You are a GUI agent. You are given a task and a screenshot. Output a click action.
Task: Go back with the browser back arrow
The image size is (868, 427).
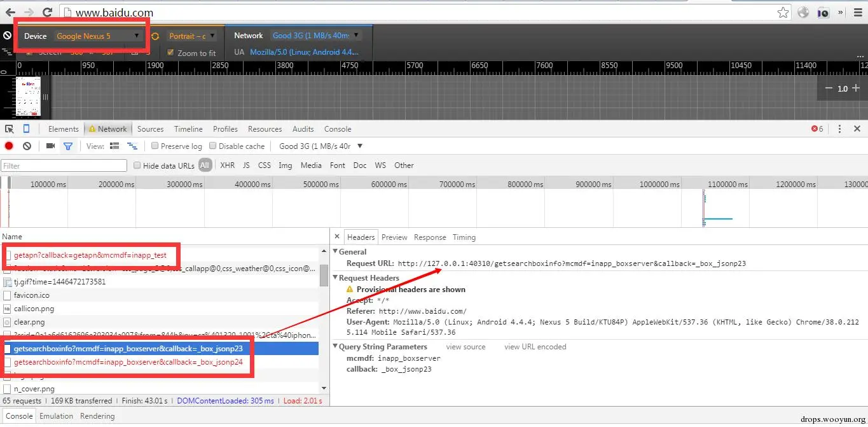coord(11,12)
